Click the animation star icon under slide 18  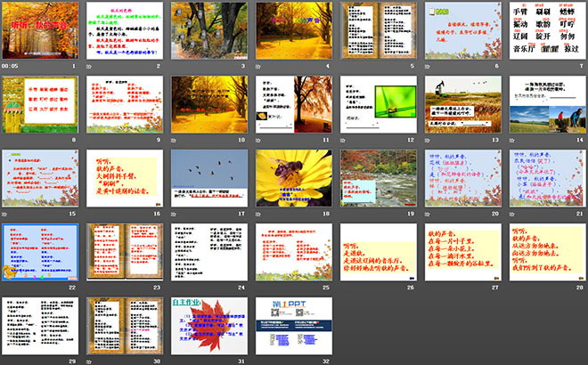(258, 214)
